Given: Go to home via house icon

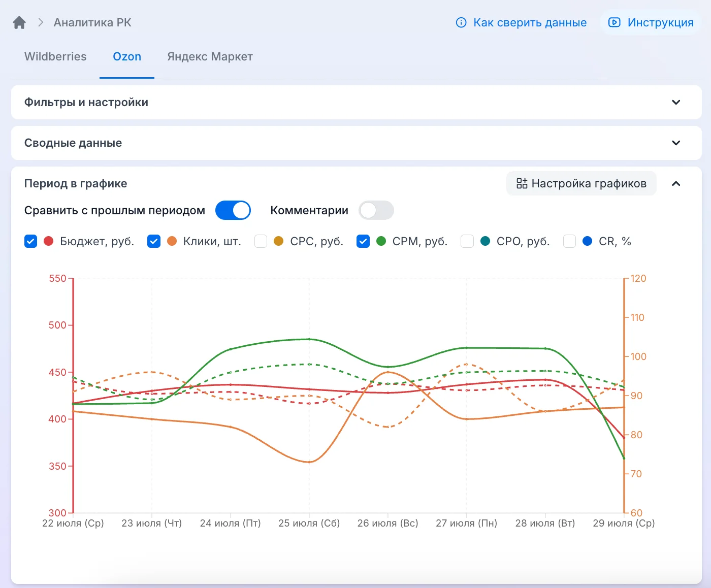Looking at the screenshot, I should coord(19,22).
